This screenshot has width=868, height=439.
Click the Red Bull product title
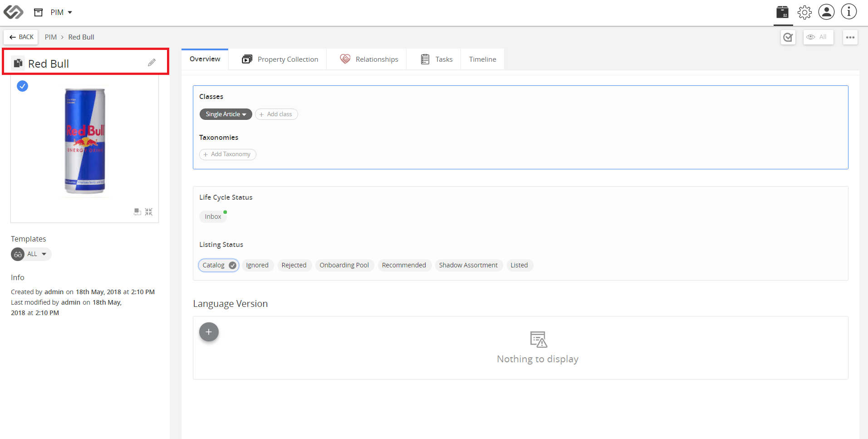coord(49,64)
